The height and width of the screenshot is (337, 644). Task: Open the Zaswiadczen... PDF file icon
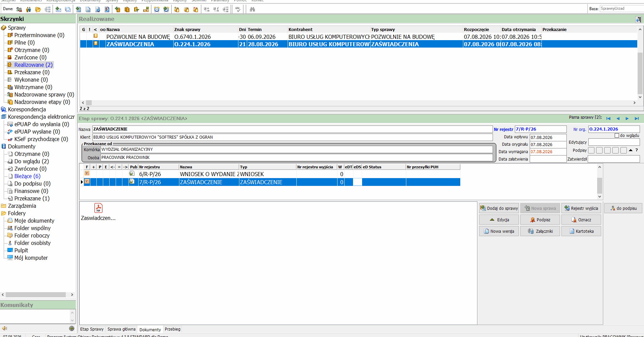[x=98, y=208]
